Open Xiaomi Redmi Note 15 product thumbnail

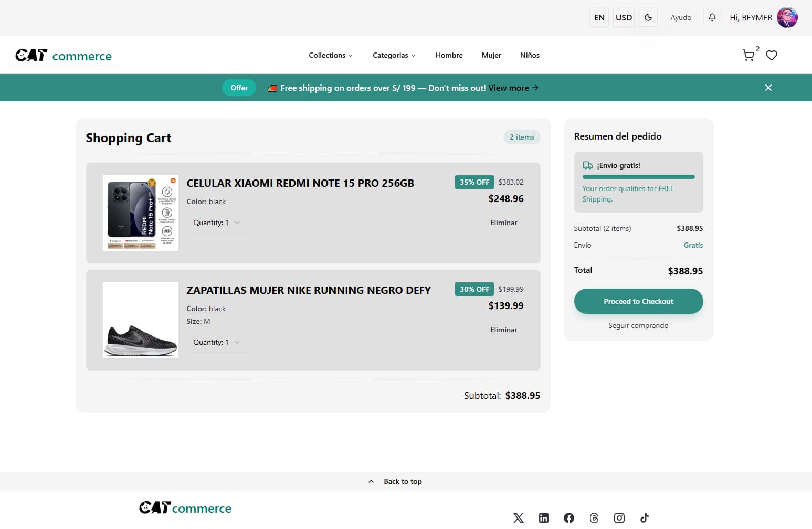coord(141,213)
